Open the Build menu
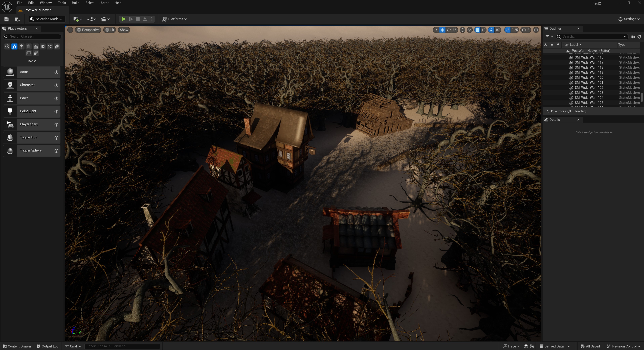The image size is (644, 350). click(x=75, y=3)
